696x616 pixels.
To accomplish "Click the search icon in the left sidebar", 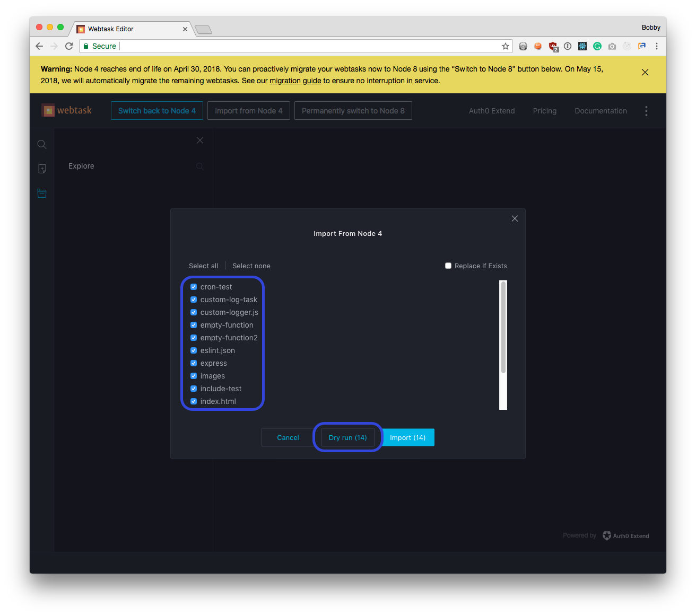I will [x=42, y=144].
